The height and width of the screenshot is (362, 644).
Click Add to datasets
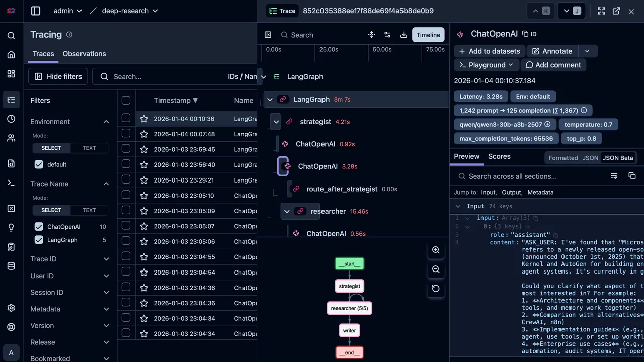490,51
